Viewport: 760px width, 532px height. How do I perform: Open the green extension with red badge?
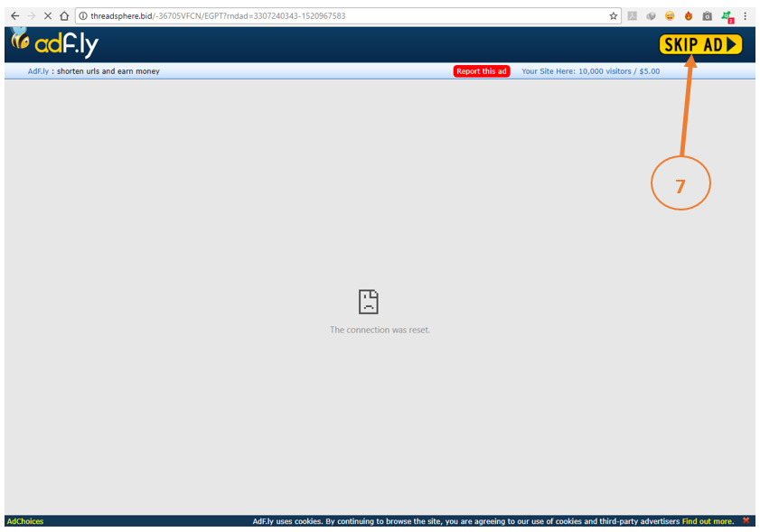click(727, 17)
